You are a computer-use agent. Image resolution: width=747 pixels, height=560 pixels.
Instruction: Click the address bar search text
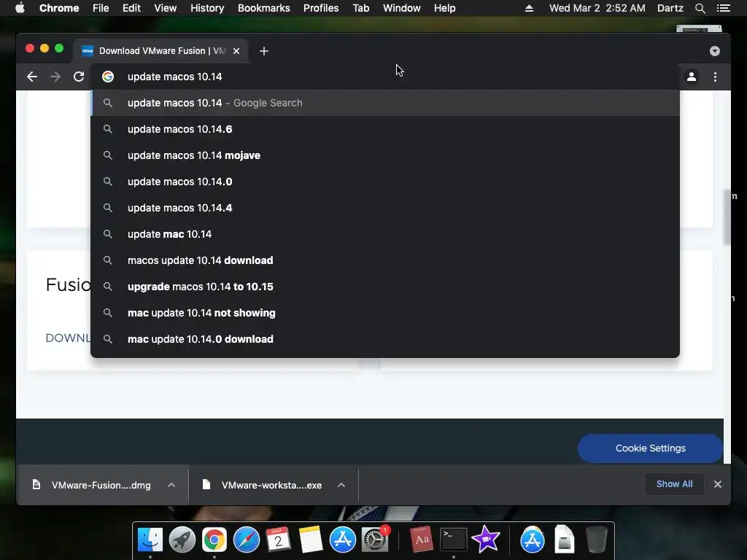coord(175,77)
